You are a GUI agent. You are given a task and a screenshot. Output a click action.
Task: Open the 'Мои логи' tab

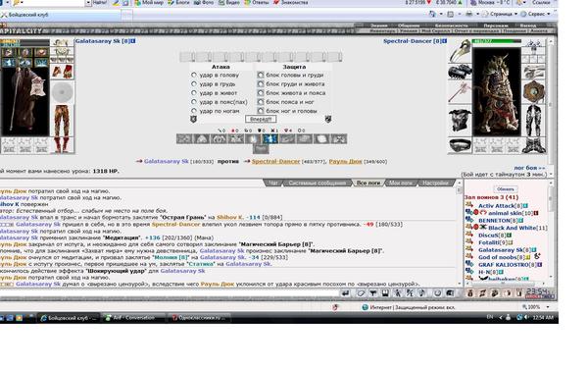pos(401,183)
